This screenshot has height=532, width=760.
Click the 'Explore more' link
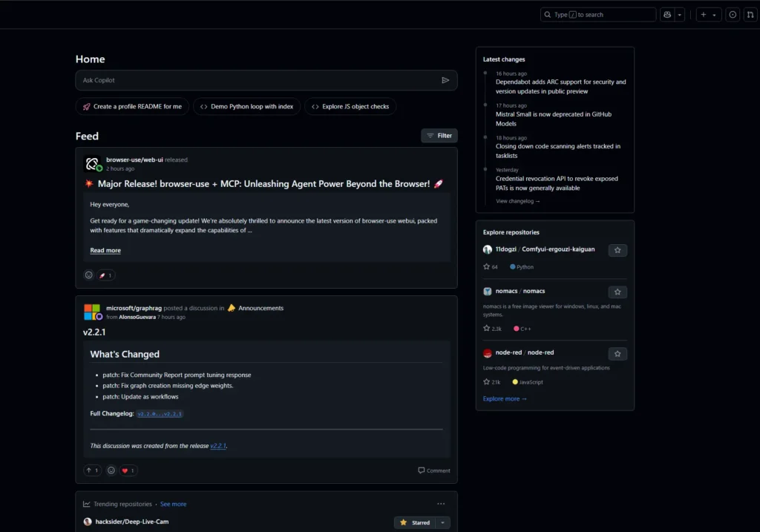[x=505, y=398]
